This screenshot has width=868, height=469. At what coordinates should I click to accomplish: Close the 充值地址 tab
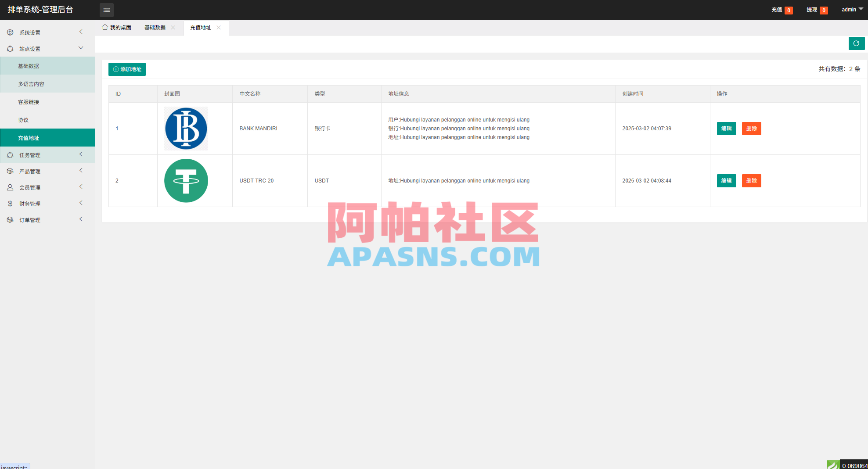[x=219, y=28]
